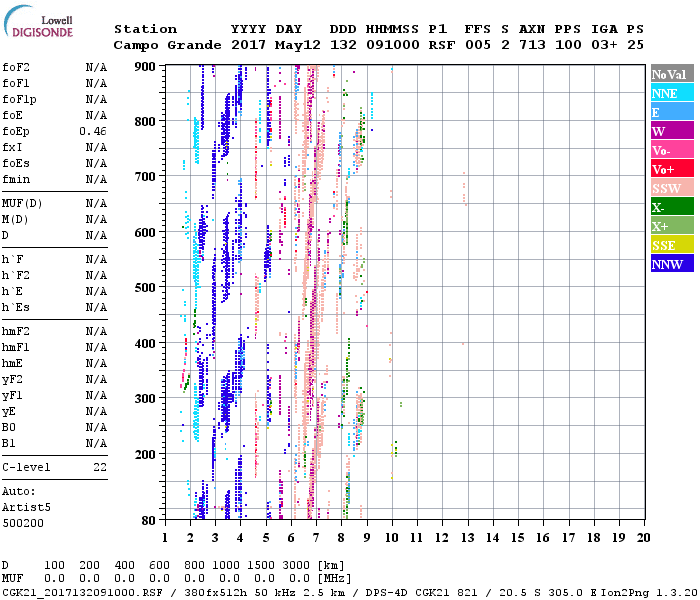Click the IGA value 03+
Screen dimensions: 700x600
pyautogui.click(x=604, y=45)
